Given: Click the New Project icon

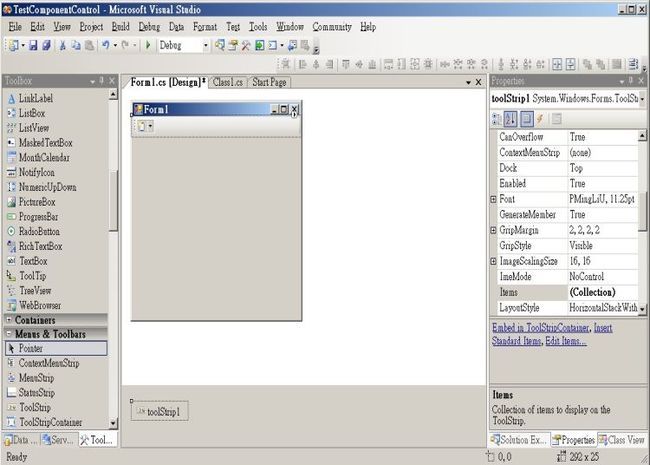Looking at the screenshot, I should tap(14, 45).
